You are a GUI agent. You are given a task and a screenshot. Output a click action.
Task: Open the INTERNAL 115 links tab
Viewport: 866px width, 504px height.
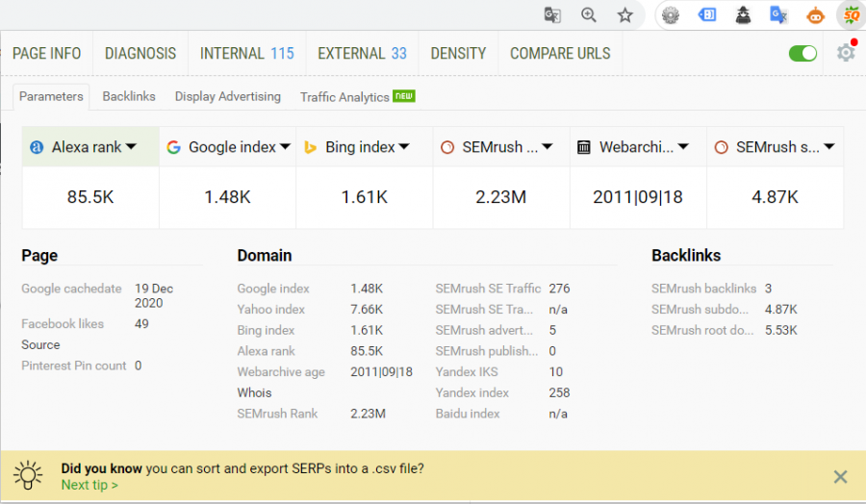[247, 54]
